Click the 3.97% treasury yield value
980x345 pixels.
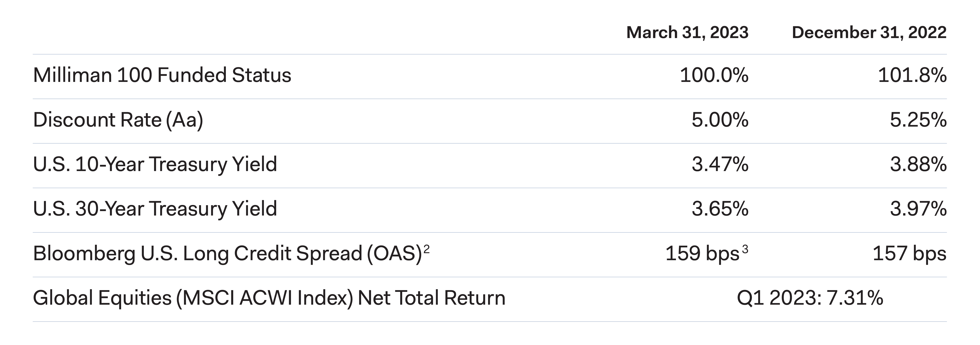tap(918, 209)
